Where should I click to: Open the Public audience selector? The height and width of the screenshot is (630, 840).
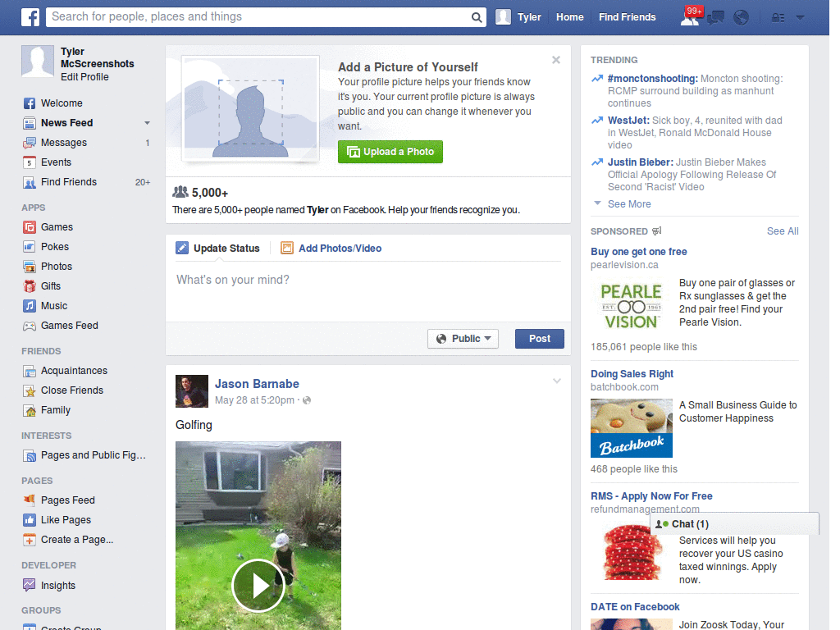pyautogui.click(x=463, y=339)
